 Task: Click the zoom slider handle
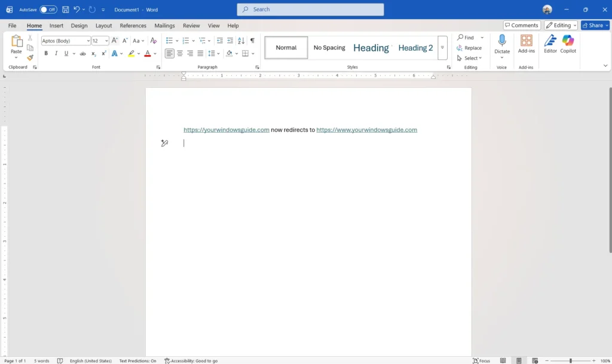click(570, 361)
